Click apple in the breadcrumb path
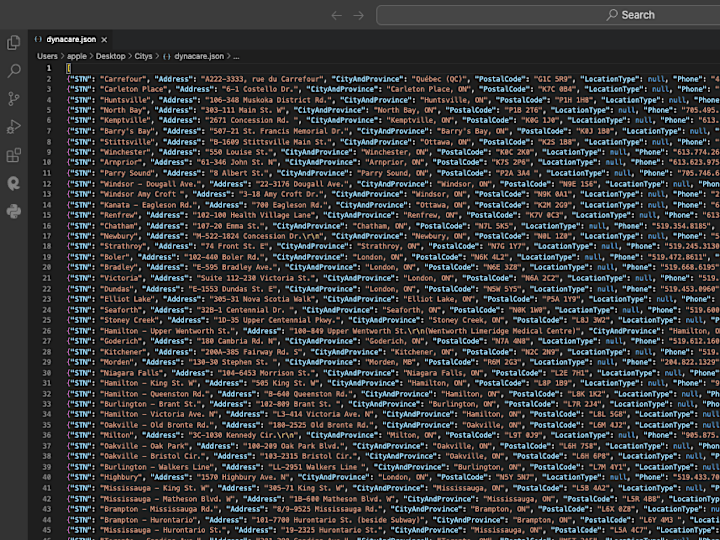The height and width of the screenshot is (540, 720). click(x=77, y=56)
